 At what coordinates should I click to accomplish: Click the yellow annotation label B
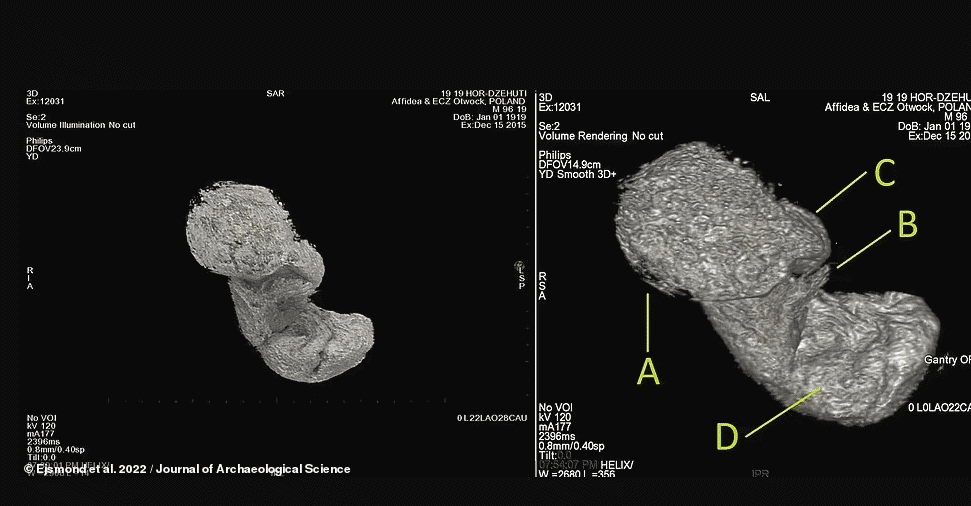coord(906,224)
